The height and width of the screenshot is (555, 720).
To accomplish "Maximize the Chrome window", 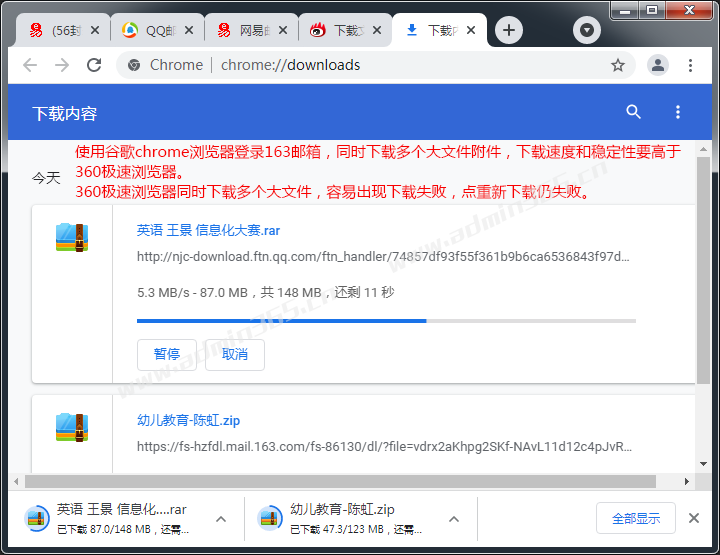I will coord(652,10).
